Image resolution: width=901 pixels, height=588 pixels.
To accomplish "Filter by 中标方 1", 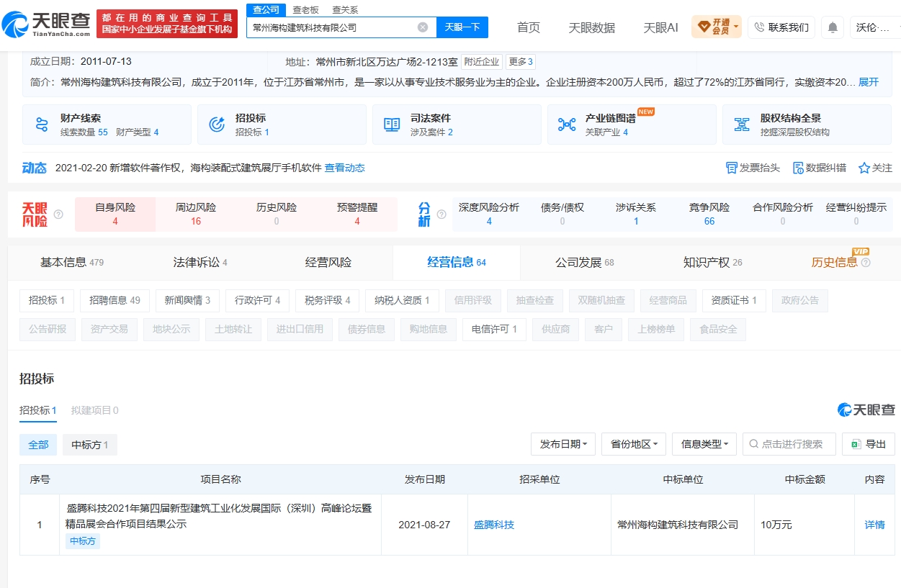I will tap(90, 445).
